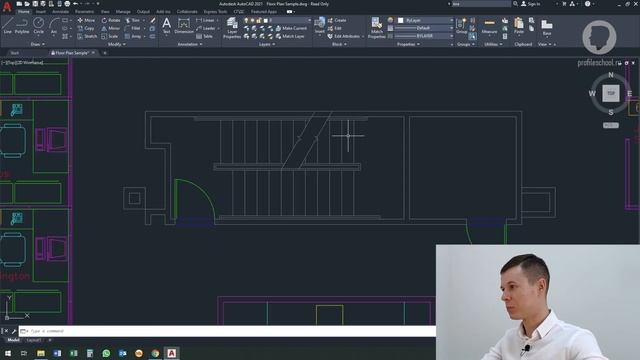640x360 pixels.
Task: Open the Default lineweight dropdown
Action: [x=424, y=28]
